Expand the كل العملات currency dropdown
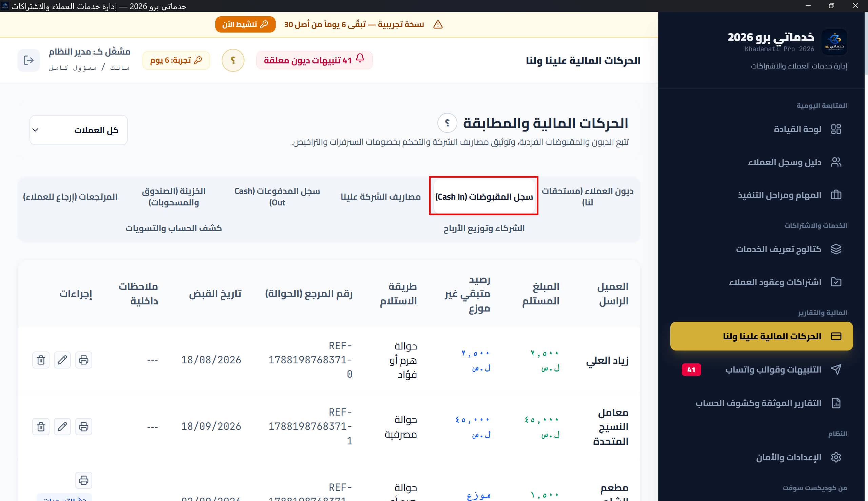The height and width of the screenshot is (501, 868). (x=78, y=130)
